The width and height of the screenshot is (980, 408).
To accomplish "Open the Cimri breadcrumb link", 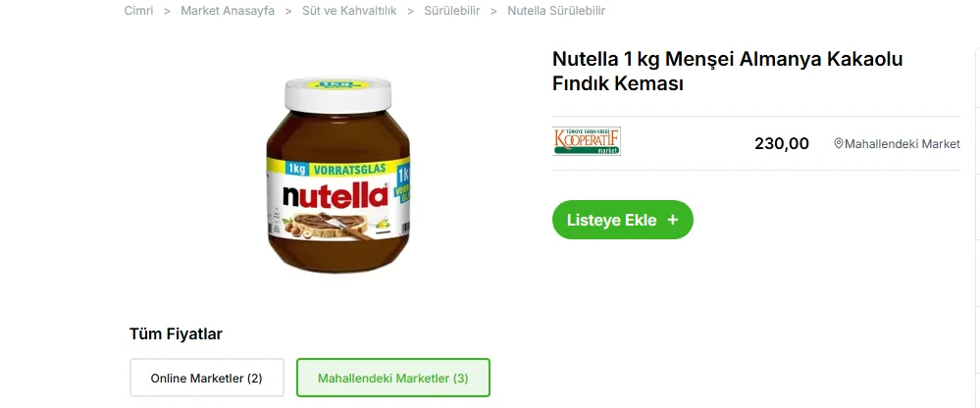I will pos(138,11).
